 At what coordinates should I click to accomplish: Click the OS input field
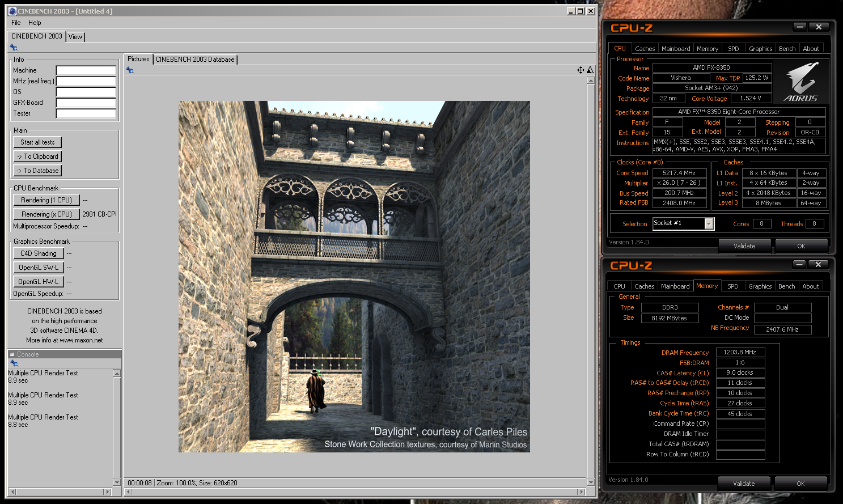[x=86, y=92]
